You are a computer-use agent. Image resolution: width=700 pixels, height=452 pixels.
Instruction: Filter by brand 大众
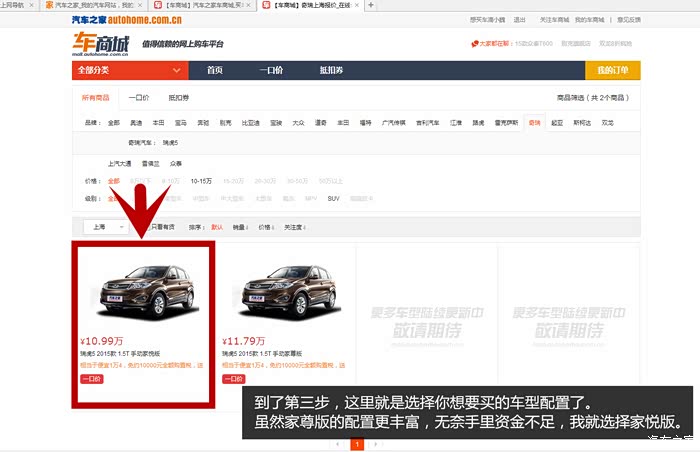pyautogui.click(x=298, y=123)
